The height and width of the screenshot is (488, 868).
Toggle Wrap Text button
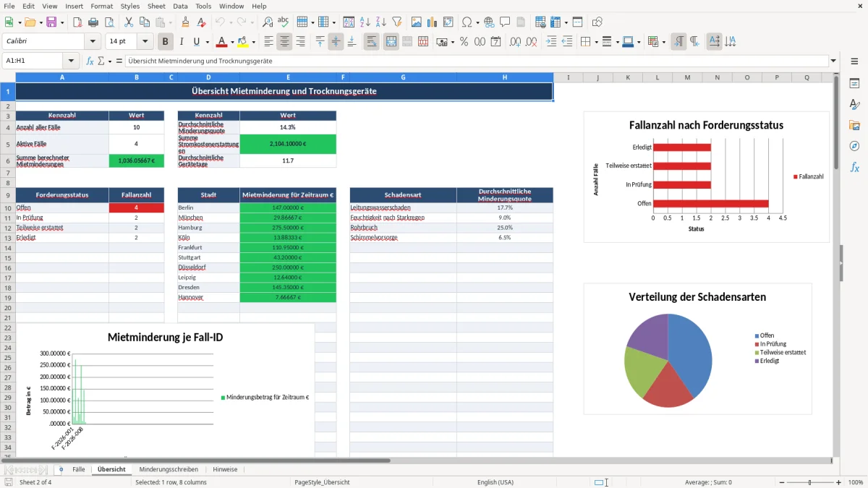pyautogui.click(x=372, y=42)
